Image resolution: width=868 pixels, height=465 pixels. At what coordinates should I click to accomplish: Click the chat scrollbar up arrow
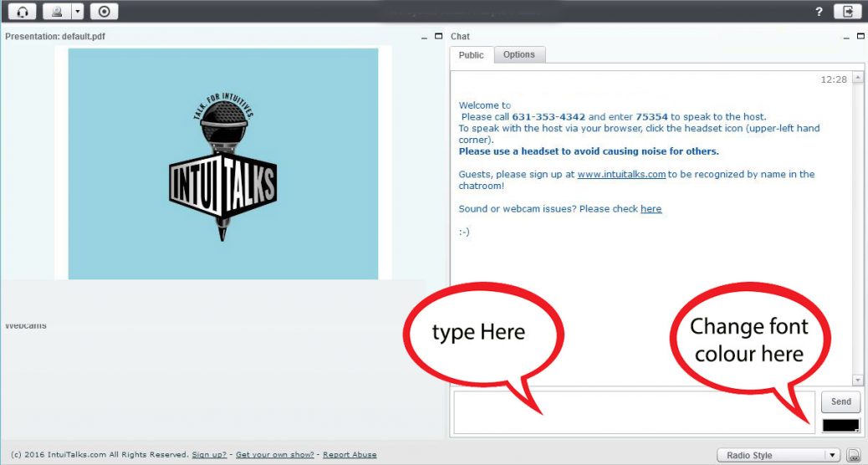point(857,78)
